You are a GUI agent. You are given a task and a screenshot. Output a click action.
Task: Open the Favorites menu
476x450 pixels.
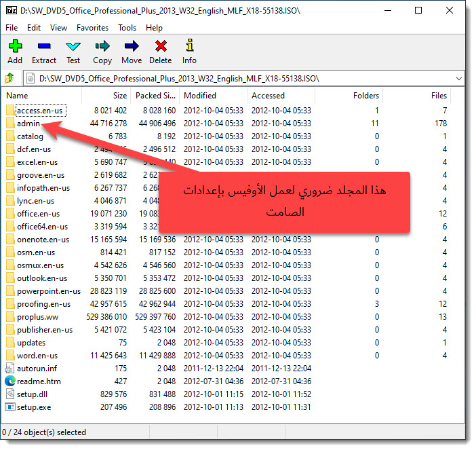(93, 28)
